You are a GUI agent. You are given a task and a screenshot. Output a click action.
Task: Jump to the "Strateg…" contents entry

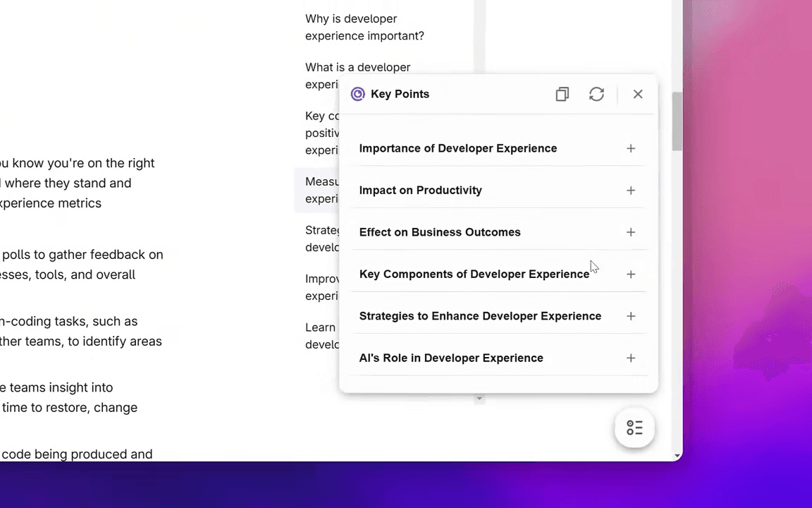coord(322,238)
